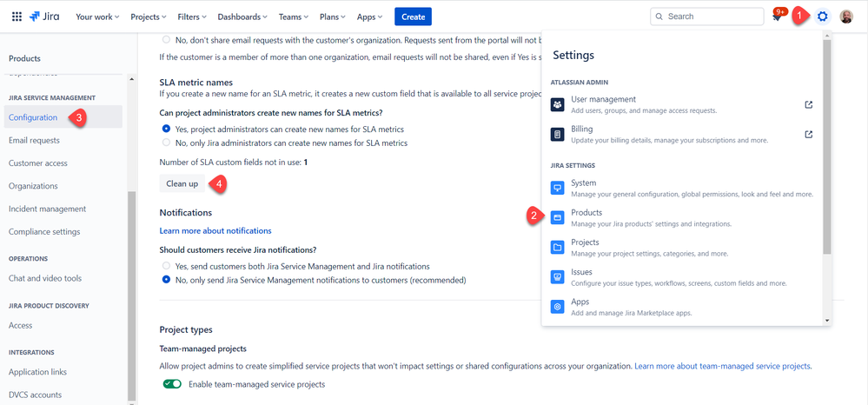Click the search magnifier icon

[x=659, y=17]
